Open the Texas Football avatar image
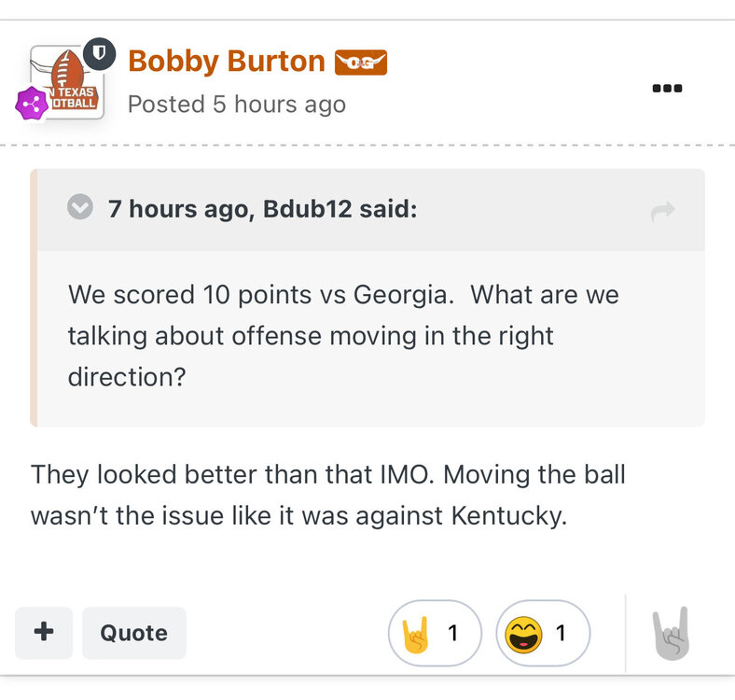This screenshot has height=700, width=735. [x=67, y=82]
